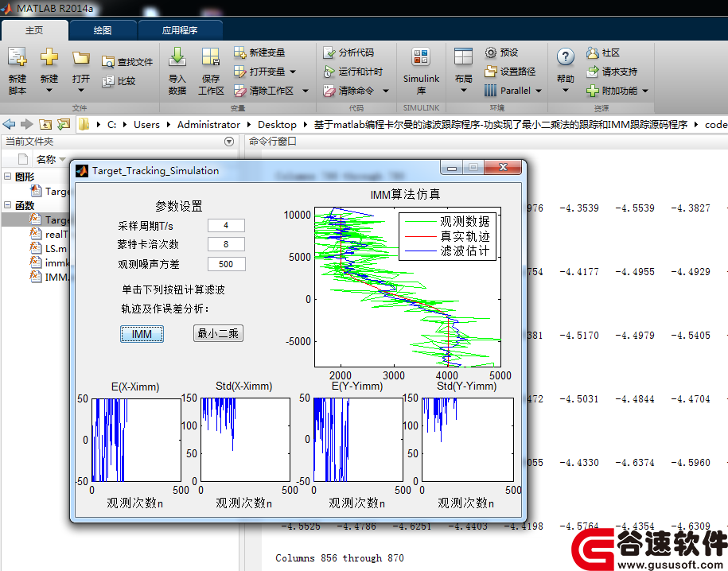Click the Save Workspace (保存工作区) icon
The image size is (728, 571).
click(211, 57)
